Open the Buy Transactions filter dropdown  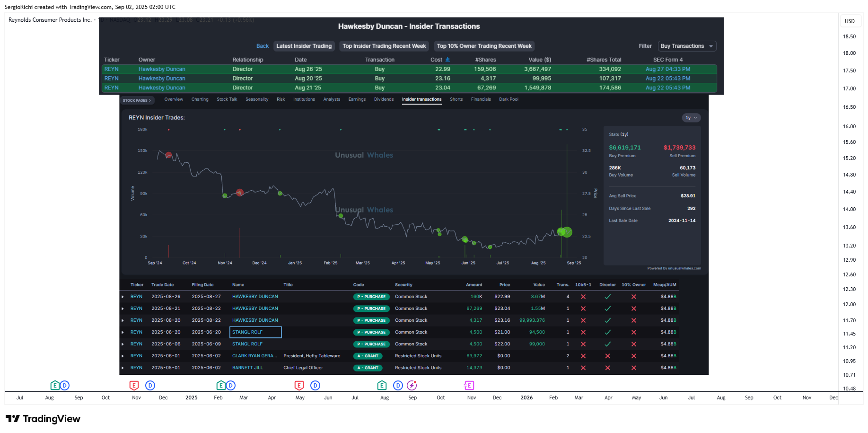pyautogui.click(x=687, y=46)
